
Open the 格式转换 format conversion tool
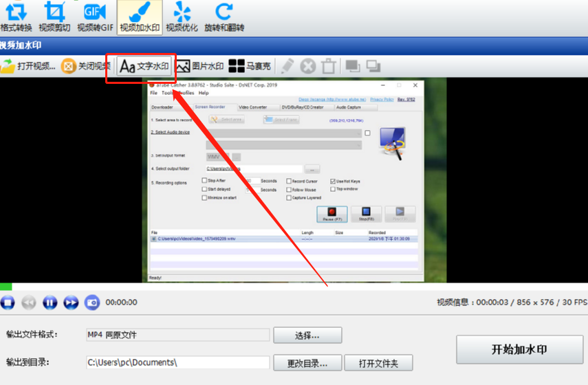click(16, 17)
